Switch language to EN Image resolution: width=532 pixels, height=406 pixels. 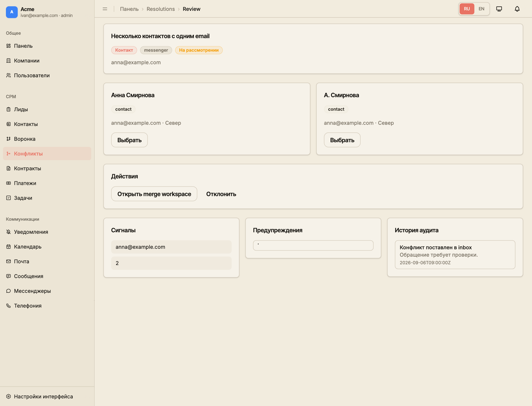pos(482,9)
